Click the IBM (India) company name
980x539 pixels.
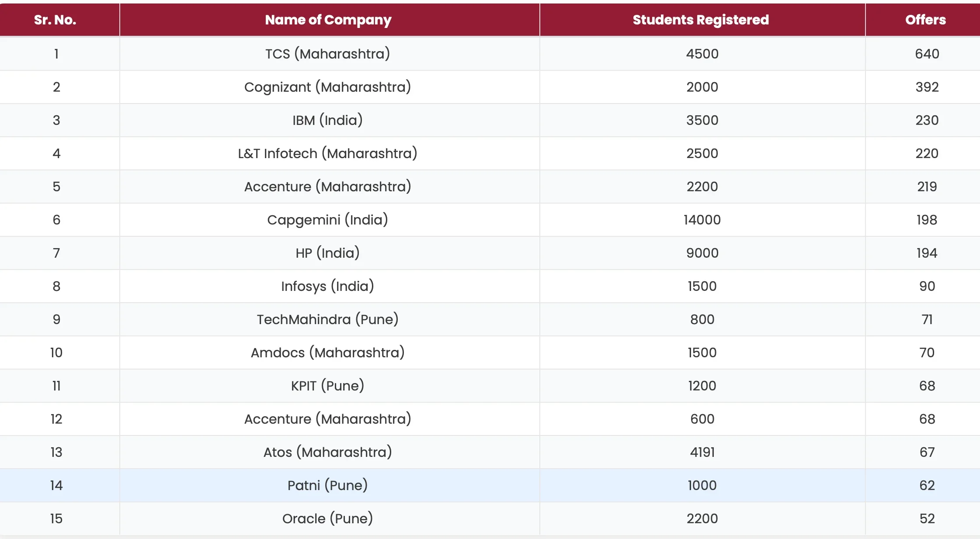pos(328,120)
